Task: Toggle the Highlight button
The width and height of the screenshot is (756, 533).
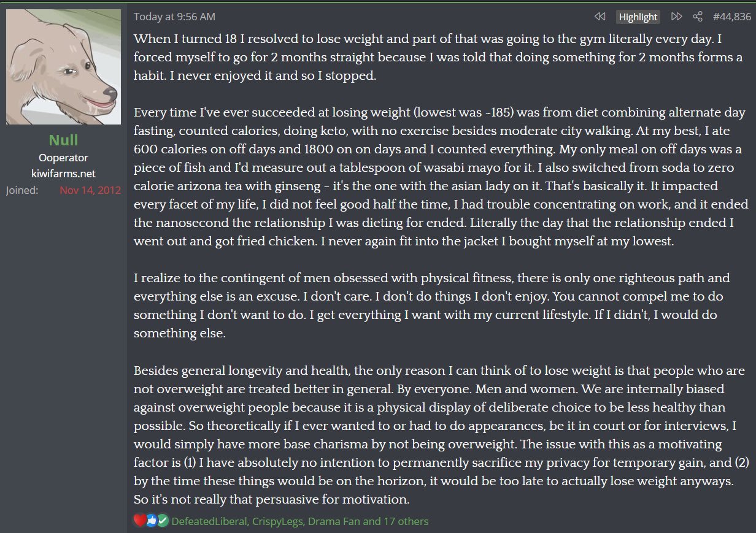Action: [x=638, y=17]
